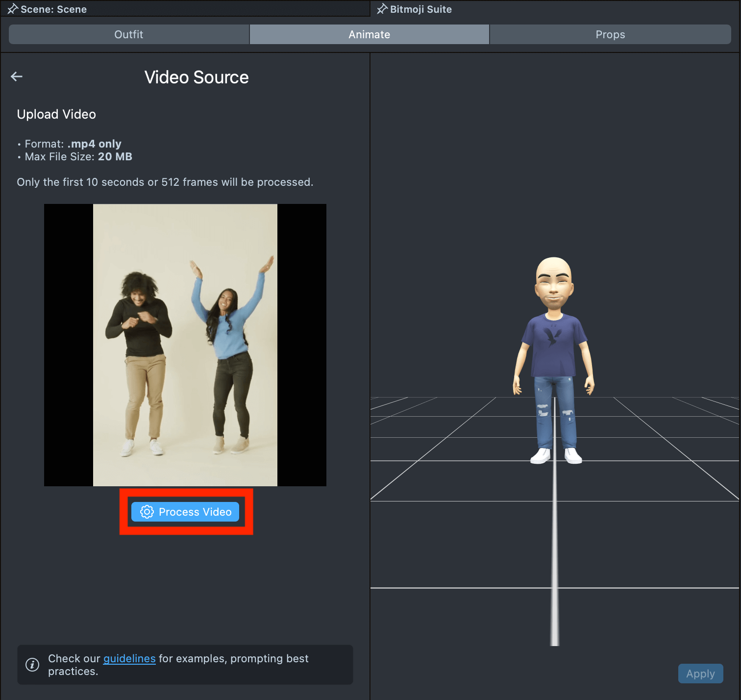Click the Video Source heading
The image size is (741, 700).
[x=196, y=77]
